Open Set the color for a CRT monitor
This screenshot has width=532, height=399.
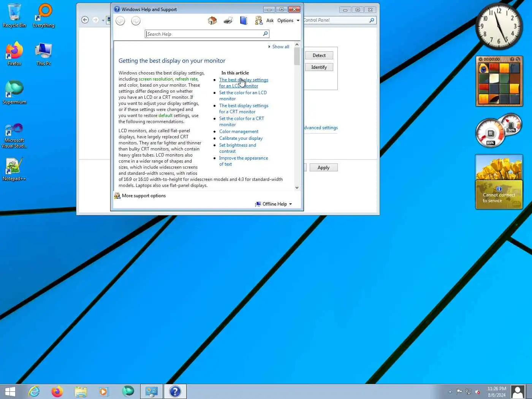pyautogui.click(x=241, y=122)
